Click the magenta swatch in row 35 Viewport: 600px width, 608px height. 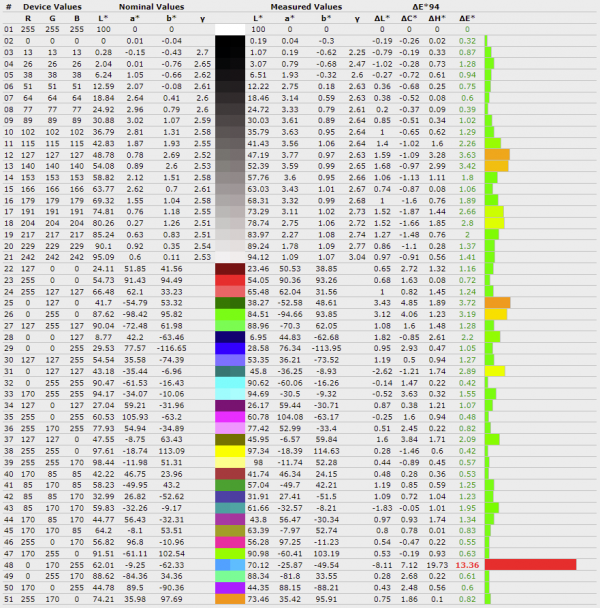pyautogui.click(x=230, y=417)
